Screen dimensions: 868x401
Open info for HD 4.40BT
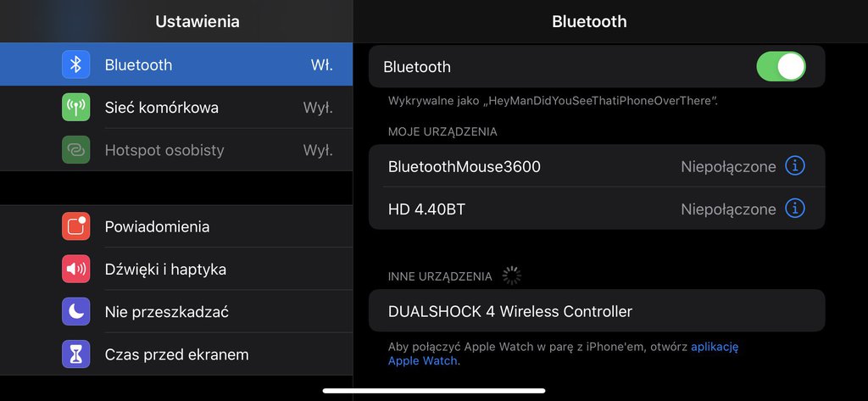[x=795, y=209]
